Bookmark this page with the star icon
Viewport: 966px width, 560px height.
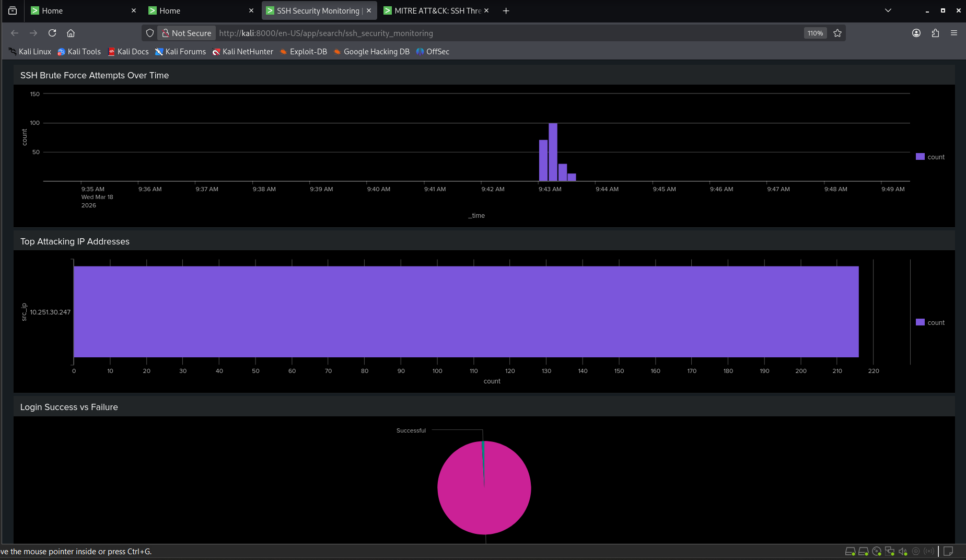point(837,33)
